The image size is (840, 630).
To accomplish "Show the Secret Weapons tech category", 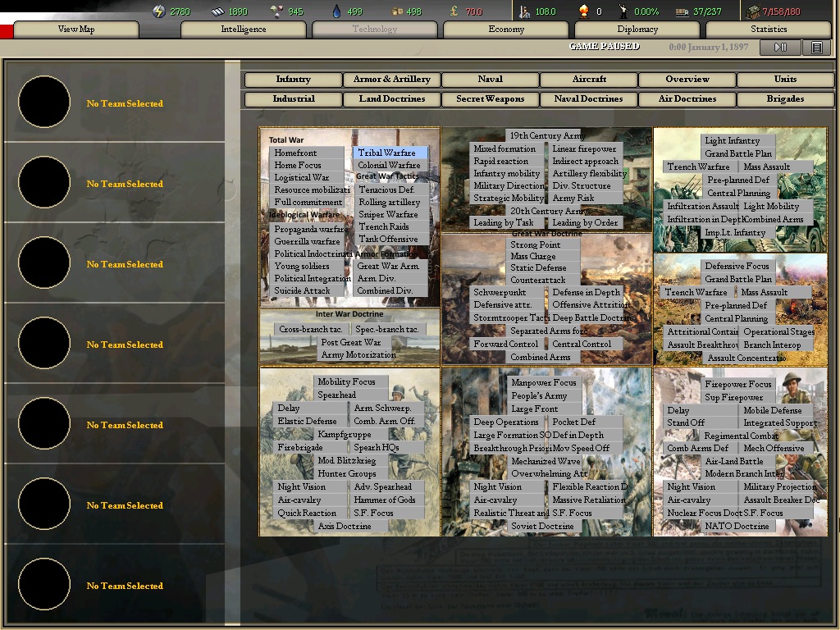I will (x=491, y=99).
